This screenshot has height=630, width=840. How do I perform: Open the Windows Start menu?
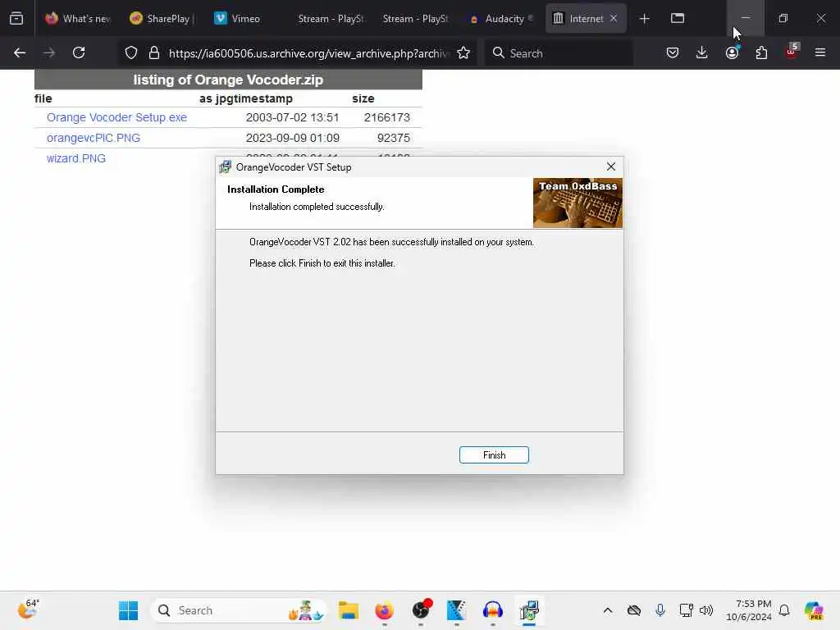[128, 610]
